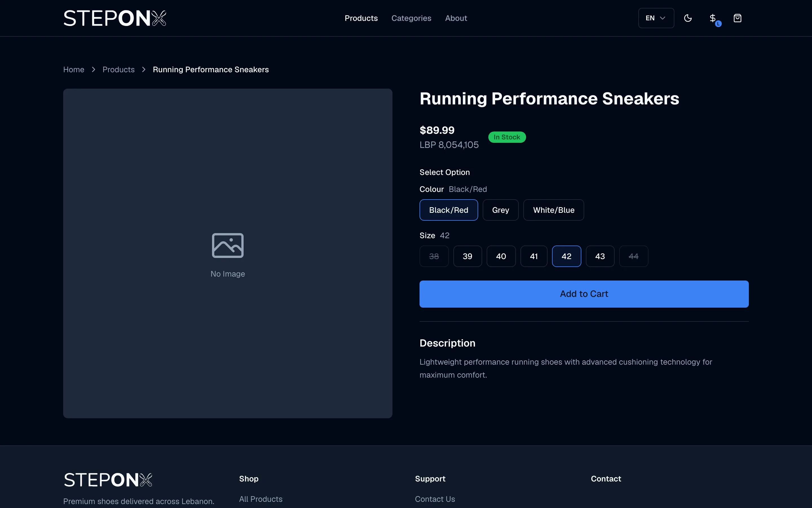This screenshot has width=812, height=508.
Task: Click the Running Performance Sneakers breadcrumb text
Action: click(211, 69)
